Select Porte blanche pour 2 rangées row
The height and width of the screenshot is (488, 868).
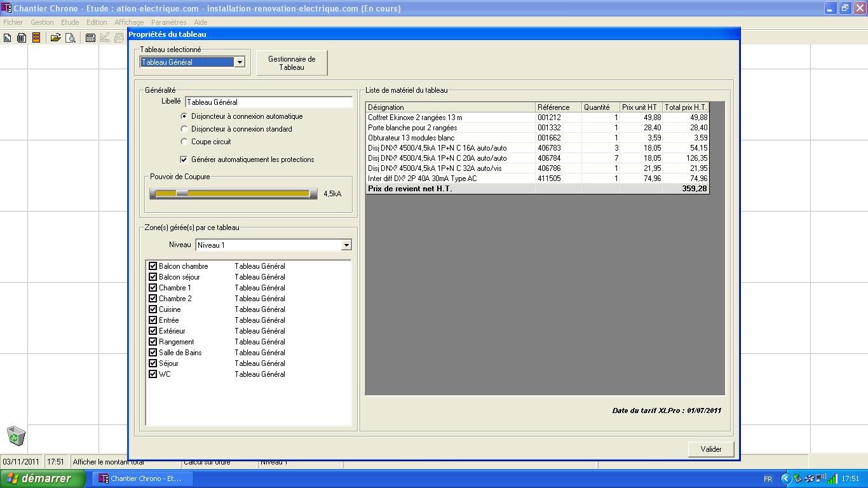[x=537, y=128]
